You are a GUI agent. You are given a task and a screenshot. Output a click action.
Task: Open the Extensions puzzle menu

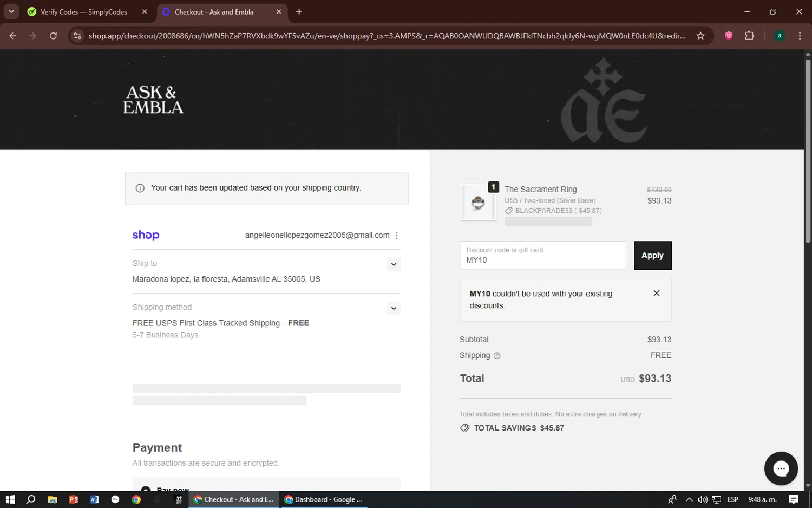pos(749,36)
